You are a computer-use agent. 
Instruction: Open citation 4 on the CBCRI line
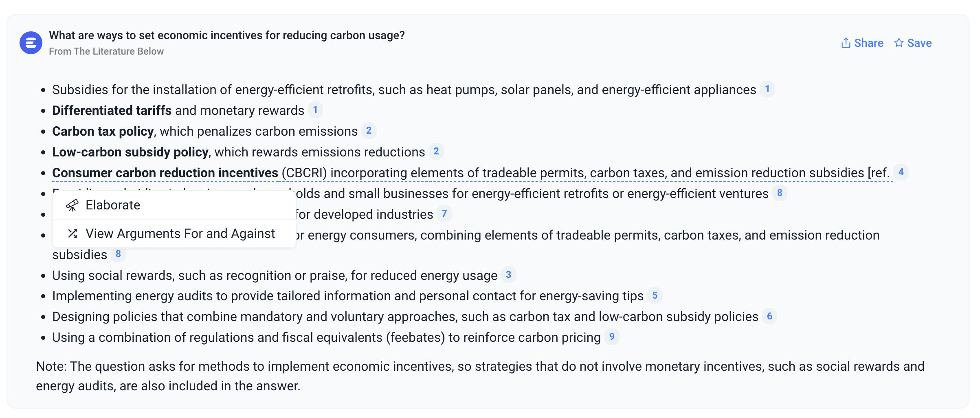point(901,172)
